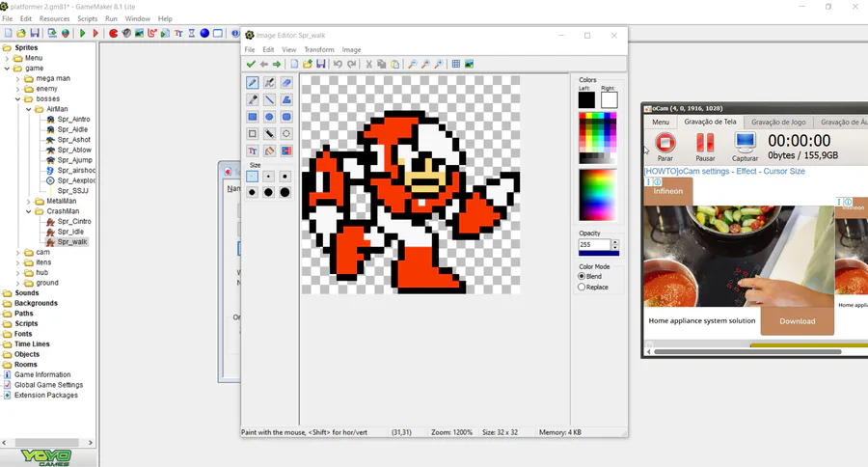868x467 pixels.
Task: Click the Redo icon in Image Editor
Action: click(x=351, y=65)
